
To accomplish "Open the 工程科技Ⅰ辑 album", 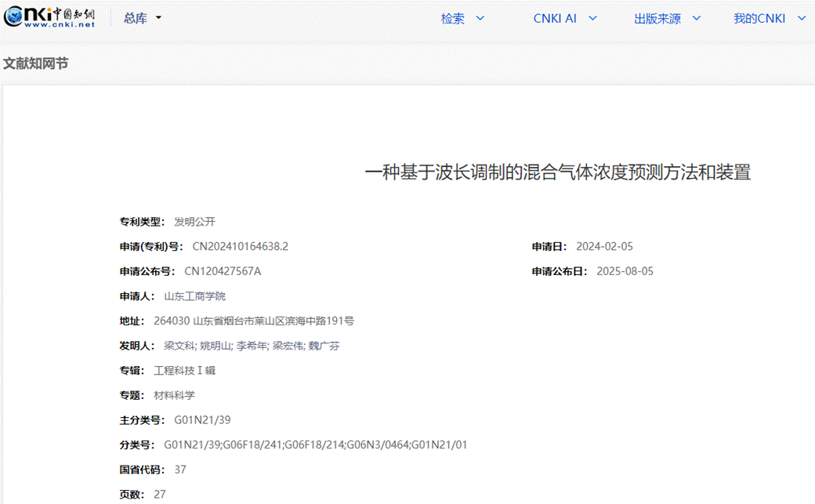I will coord(184,371).
